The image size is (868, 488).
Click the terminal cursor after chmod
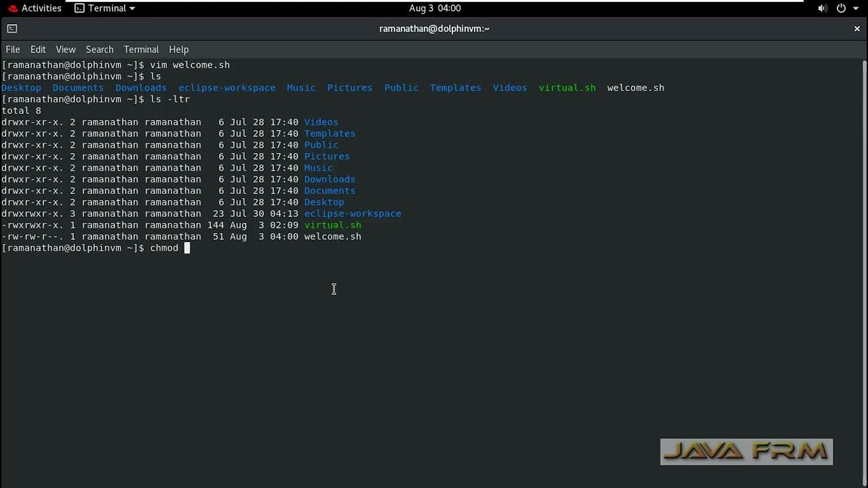pyautogui.click(x=187, y=248)
